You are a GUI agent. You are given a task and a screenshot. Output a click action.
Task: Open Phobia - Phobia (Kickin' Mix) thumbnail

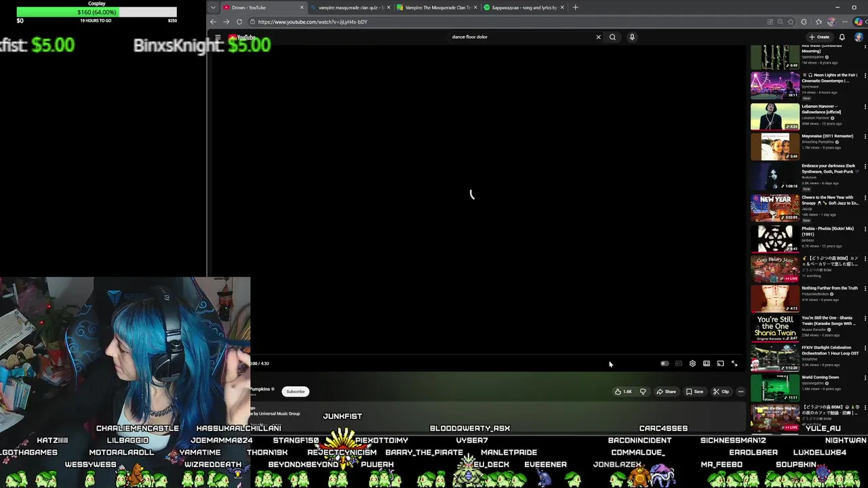point(774,239)
